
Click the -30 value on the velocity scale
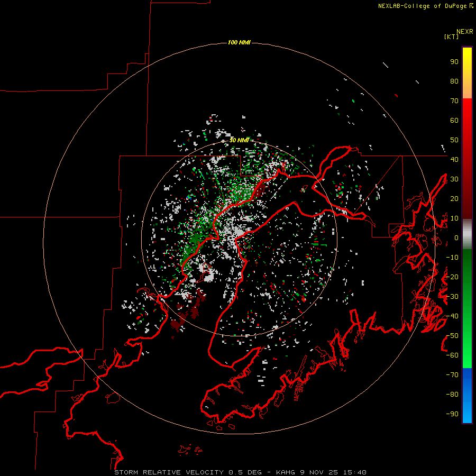coord(452,297)
